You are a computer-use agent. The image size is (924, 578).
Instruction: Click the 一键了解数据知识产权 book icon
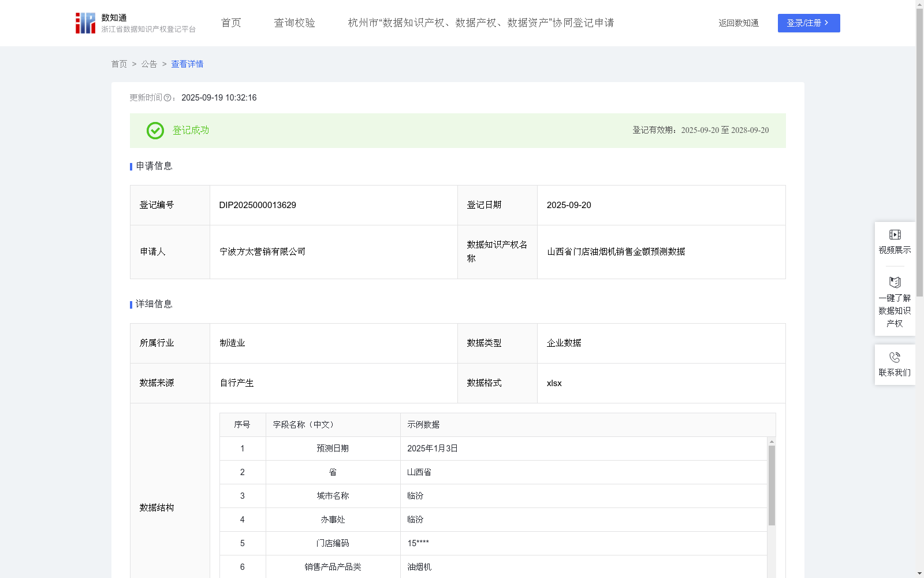pos(895,283)
